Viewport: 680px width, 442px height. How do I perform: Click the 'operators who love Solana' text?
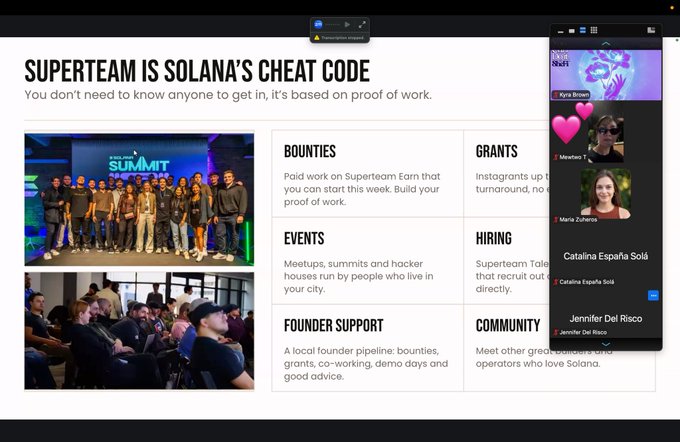538,363
